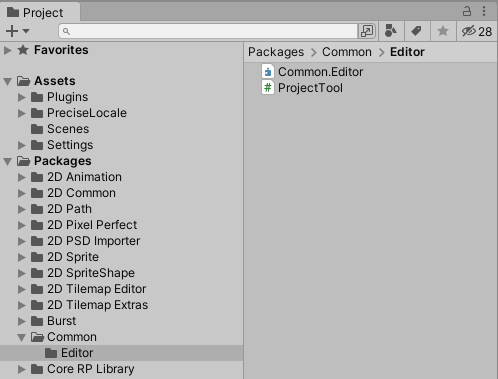Click the 2D Common folder icon
The image size is (498, 379).
coord(37,193)
